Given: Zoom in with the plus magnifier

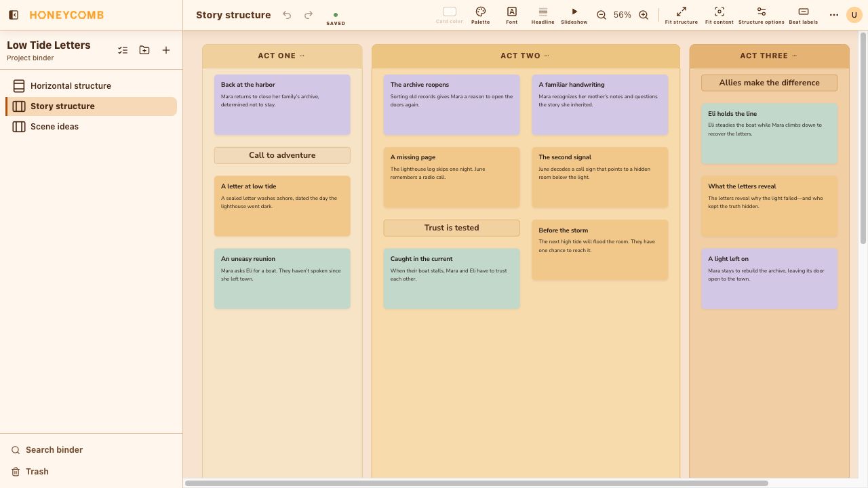Looking at the screenshot, I should 644,15.
